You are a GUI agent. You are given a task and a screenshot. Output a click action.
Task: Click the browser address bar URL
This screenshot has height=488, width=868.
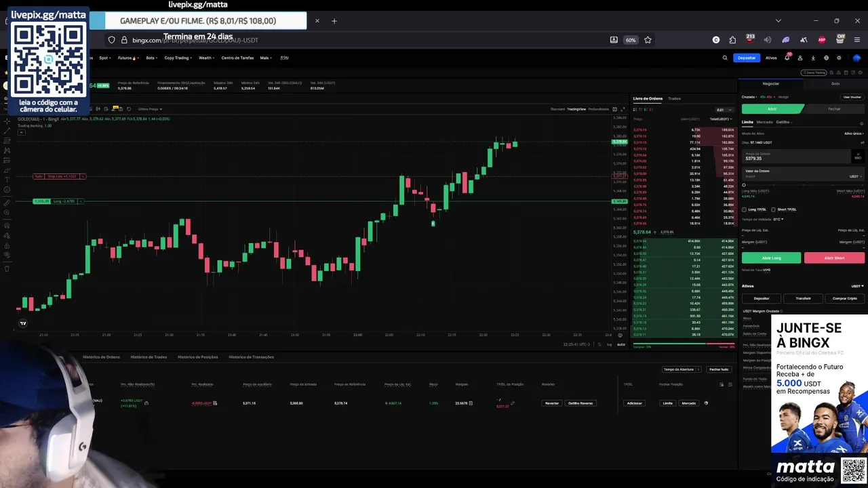tap(195, 40)
